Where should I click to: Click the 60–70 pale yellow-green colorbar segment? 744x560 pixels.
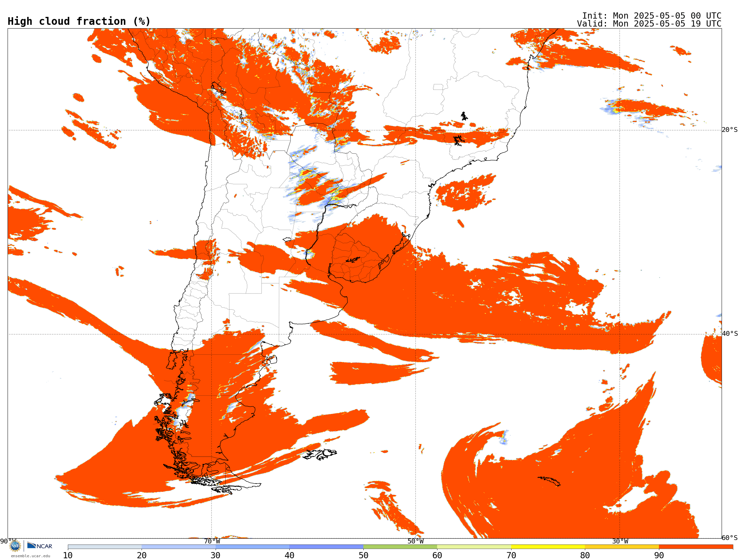point(474,547)
